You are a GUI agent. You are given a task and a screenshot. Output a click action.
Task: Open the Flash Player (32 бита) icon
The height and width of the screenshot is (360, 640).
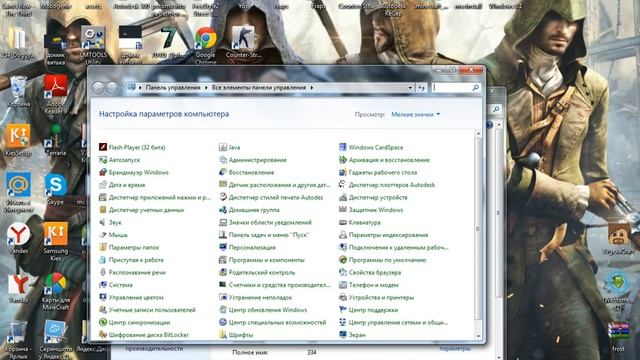point(103,147)
